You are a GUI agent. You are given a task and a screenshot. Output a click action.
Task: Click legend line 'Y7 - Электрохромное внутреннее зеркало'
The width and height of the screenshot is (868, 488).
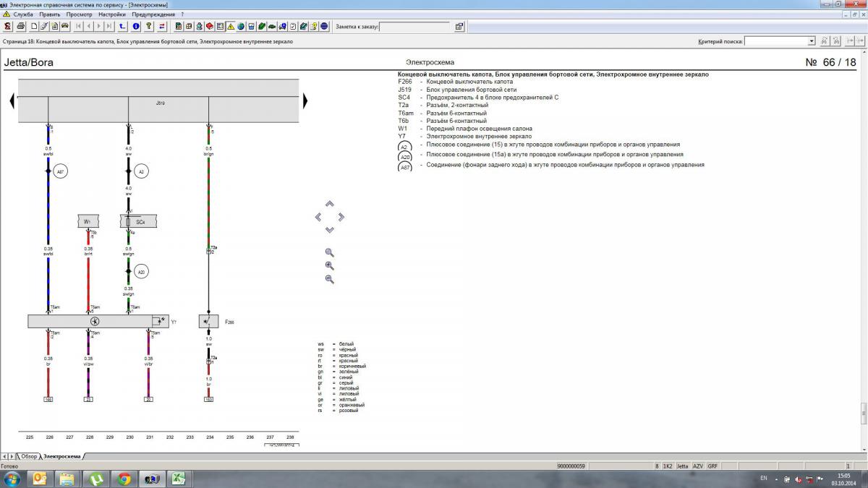click(464, 136)
